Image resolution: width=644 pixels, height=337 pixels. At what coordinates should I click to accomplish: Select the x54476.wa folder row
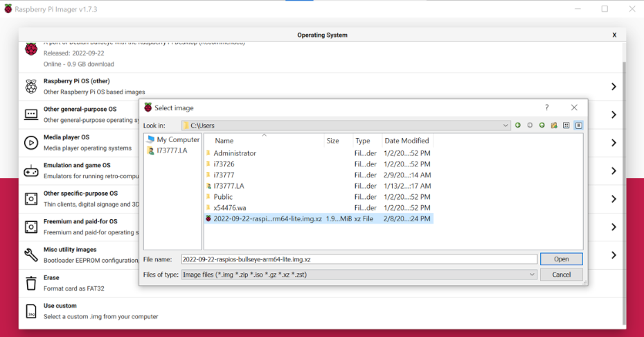tap(319, 207)
